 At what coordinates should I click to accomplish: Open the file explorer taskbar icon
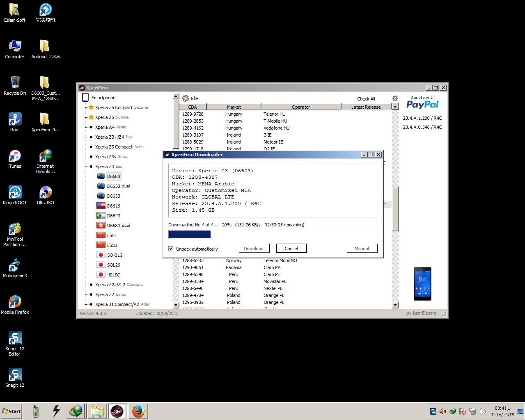97,411
